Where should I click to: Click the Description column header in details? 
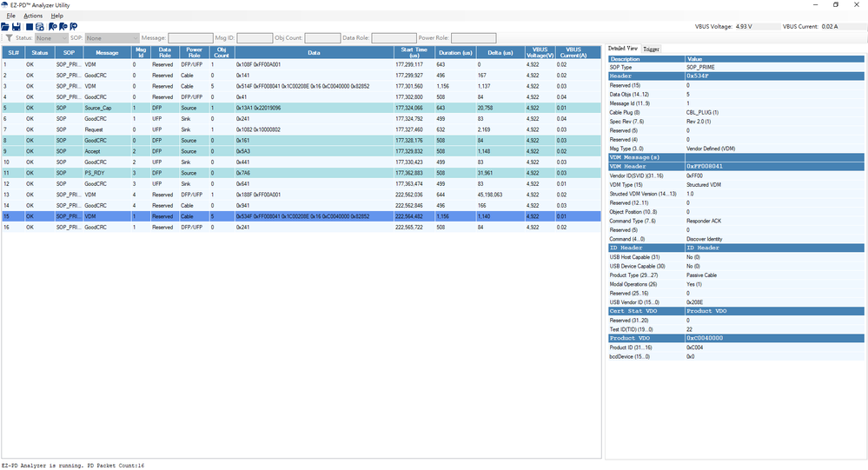646,59
